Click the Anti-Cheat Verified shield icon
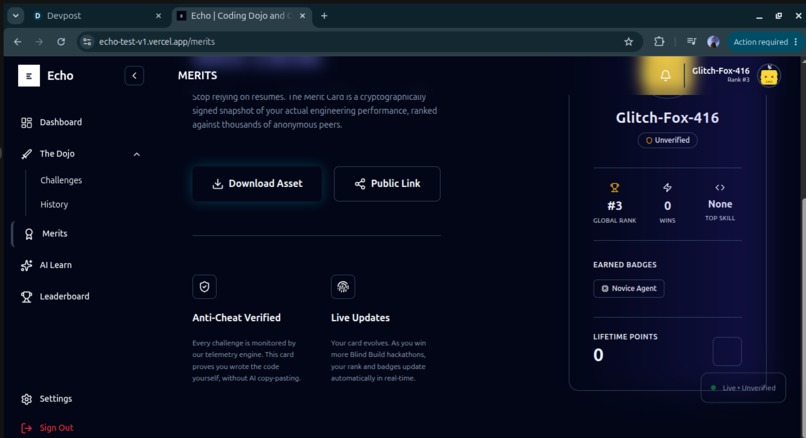The width and height of the screenshot is (806, 438). pos(205,287)
